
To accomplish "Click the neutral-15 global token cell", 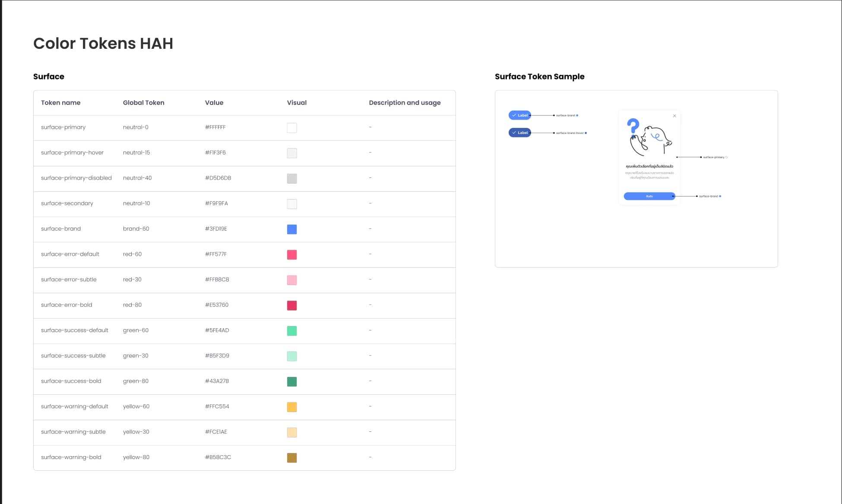I will click(136, 152).
